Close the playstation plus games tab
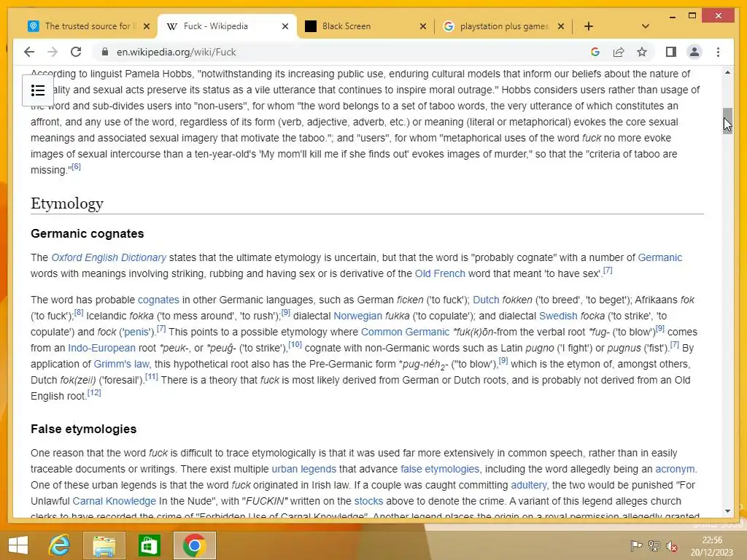Image resolution: width=747 pixels, height=560 pixels. (561, 26)
